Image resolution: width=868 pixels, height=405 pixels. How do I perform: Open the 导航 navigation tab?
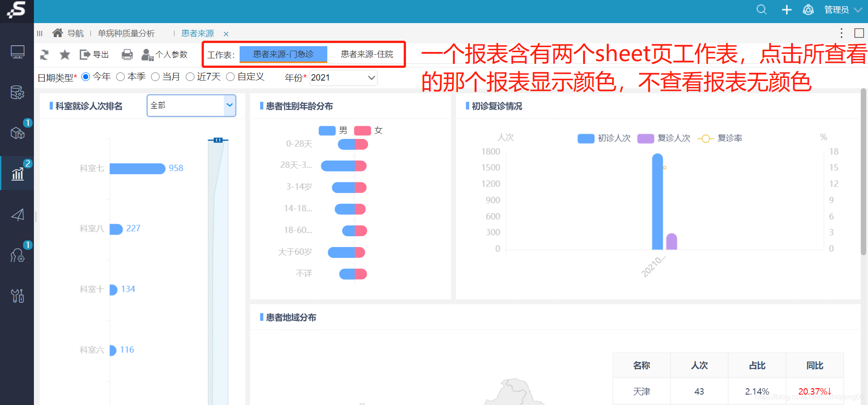coord(75,33)
